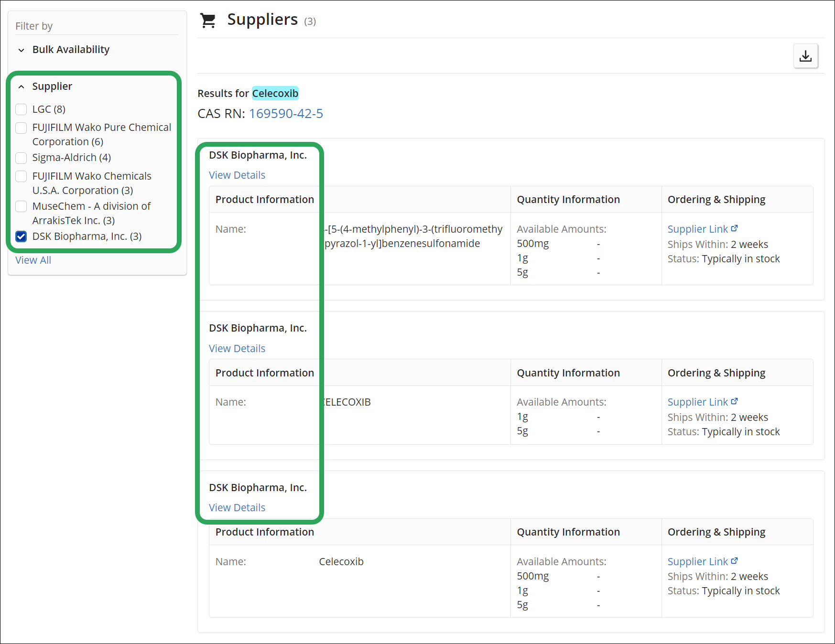Screen dimensions: 835x644
Task: Open Supplier Link in Celecoxib product card
Action: click(x=697, y=561)
